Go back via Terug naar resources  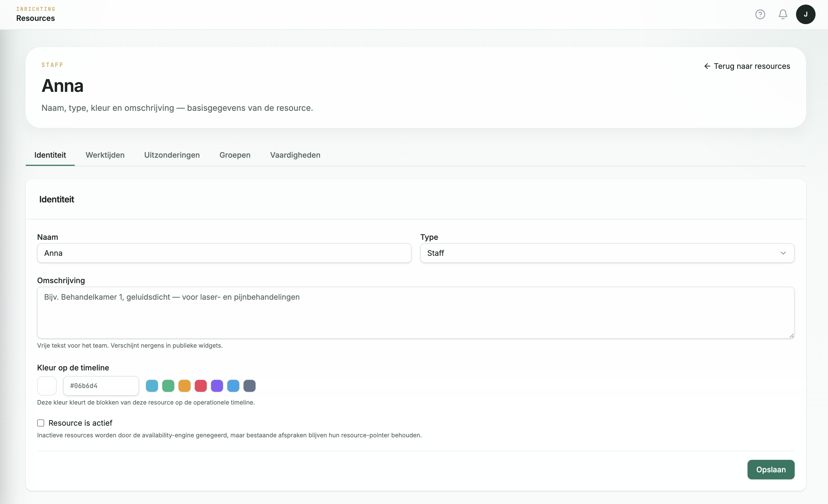pos(747,66)
